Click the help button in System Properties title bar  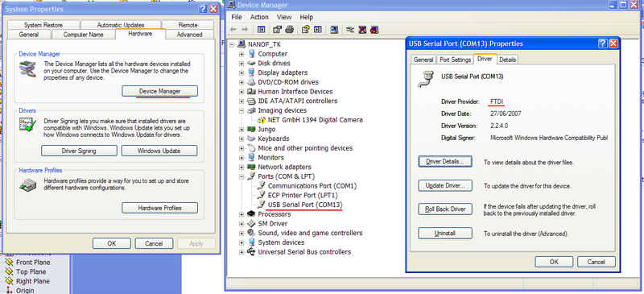click(x=203, y=9)
